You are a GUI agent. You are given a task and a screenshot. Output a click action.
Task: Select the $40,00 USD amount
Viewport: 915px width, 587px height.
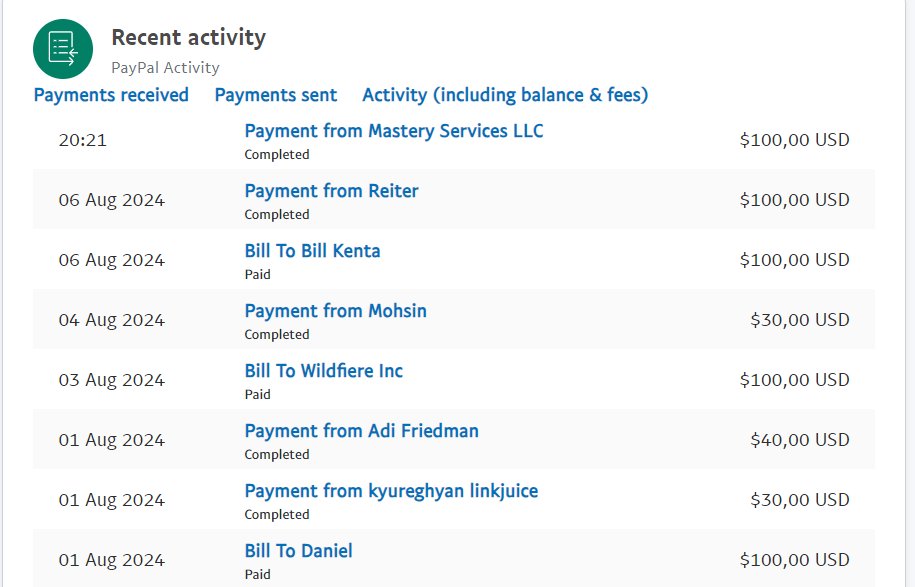click(x=799, y=440)
